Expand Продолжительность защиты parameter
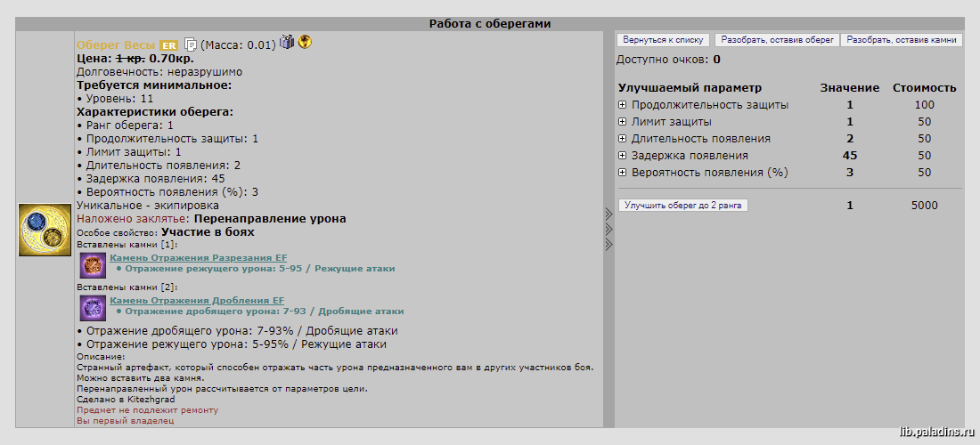Screen dimensions: 980x445 click(622, 105)
